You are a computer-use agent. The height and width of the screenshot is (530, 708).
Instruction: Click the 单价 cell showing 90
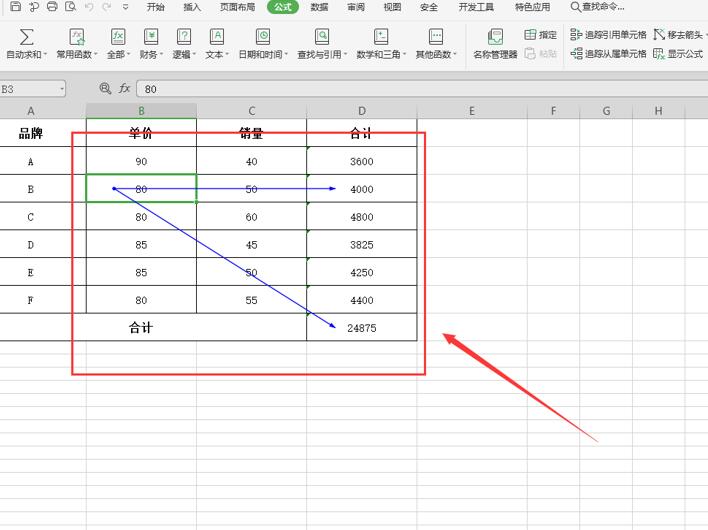pos(141,161)
